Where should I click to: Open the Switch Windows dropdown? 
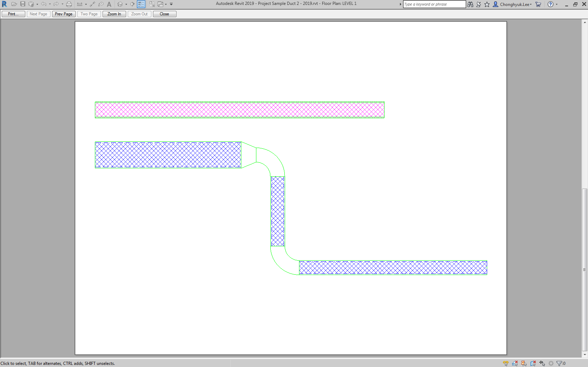click(x=166, y=4)
